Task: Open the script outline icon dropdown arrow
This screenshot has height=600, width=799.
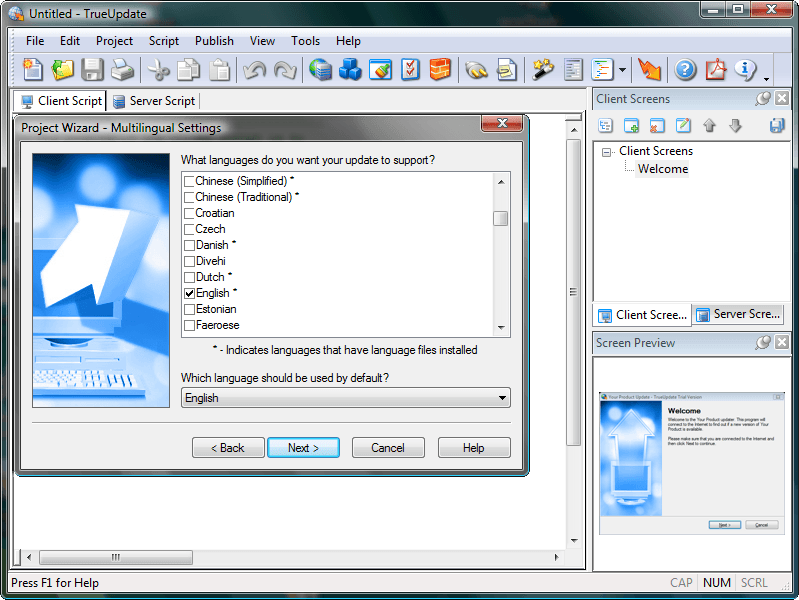Action: pos(622,70)
